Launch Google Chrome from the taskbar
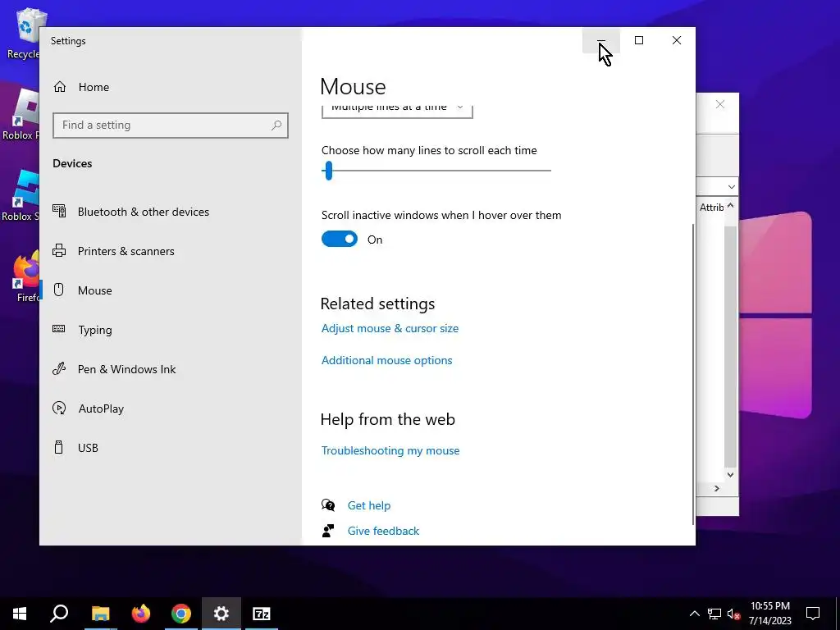This screenshot has height=630, width=840. (181, 614)
